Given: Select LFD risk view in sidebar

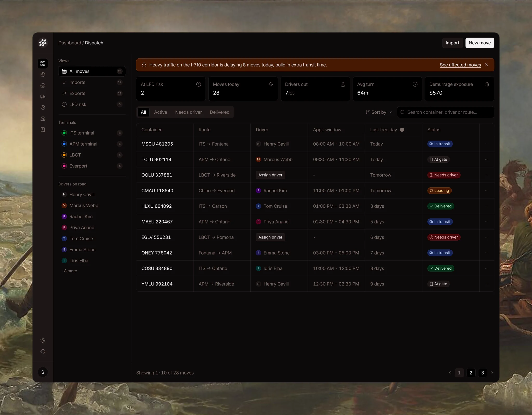Looking at the screenshot, I should click(x=92, y=104).
